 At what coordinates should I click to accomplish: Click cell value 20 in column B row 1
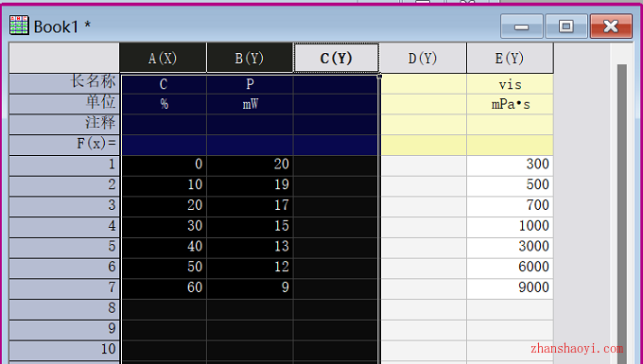click(x=250, y=165)
